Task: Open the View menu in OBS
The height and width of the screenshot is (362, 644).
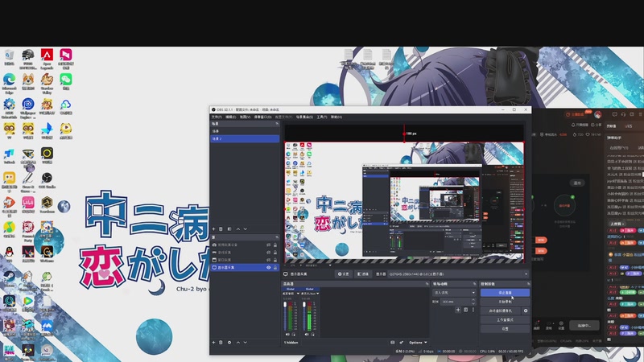Action: (245, 117)
